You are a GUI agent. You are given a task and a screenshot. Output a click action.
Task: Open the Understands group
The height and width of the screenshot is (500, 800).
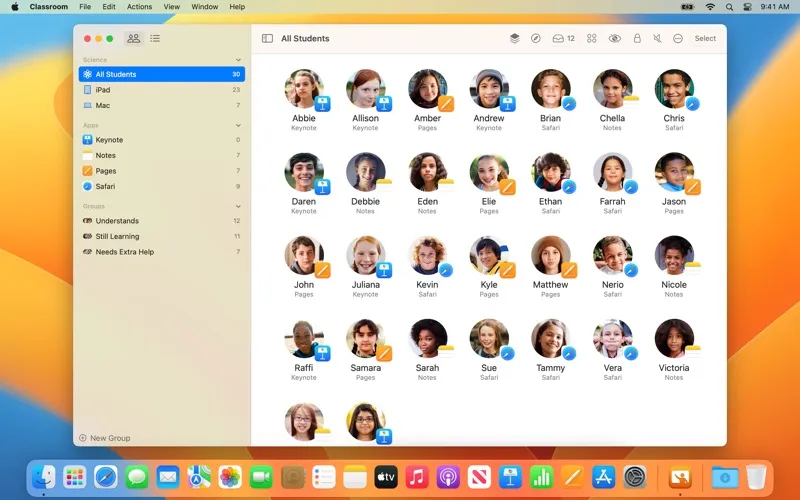coord(162,220)
